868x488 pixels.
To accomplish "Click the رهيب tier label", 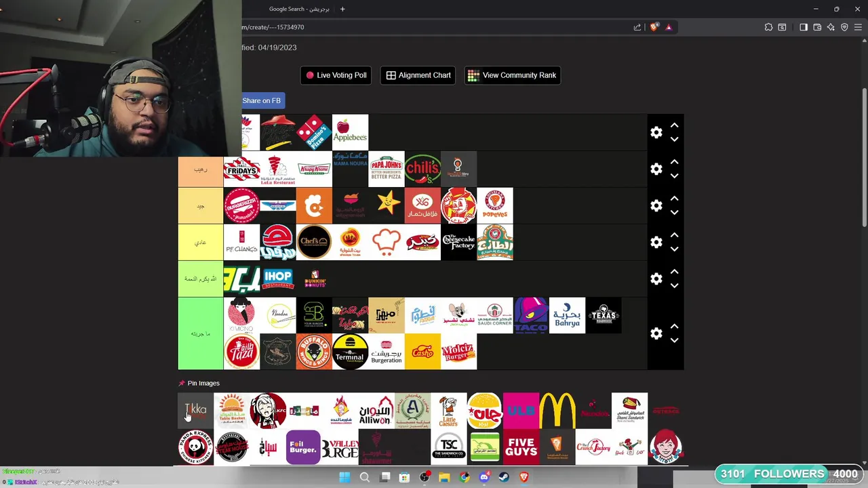I will pos(201,169).
